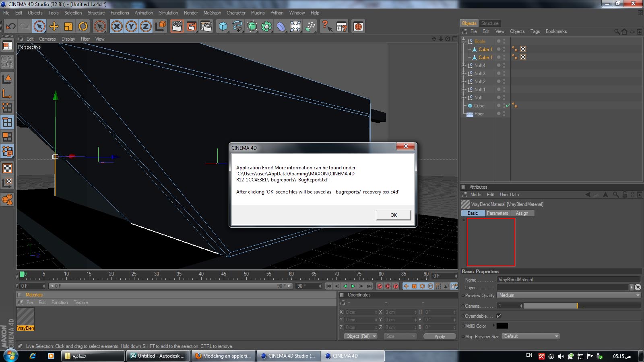Viewport: 644px width, 362px height.
Task: Open the Object (Rel) coordinates dropdown
Action: tap(361, 336)
